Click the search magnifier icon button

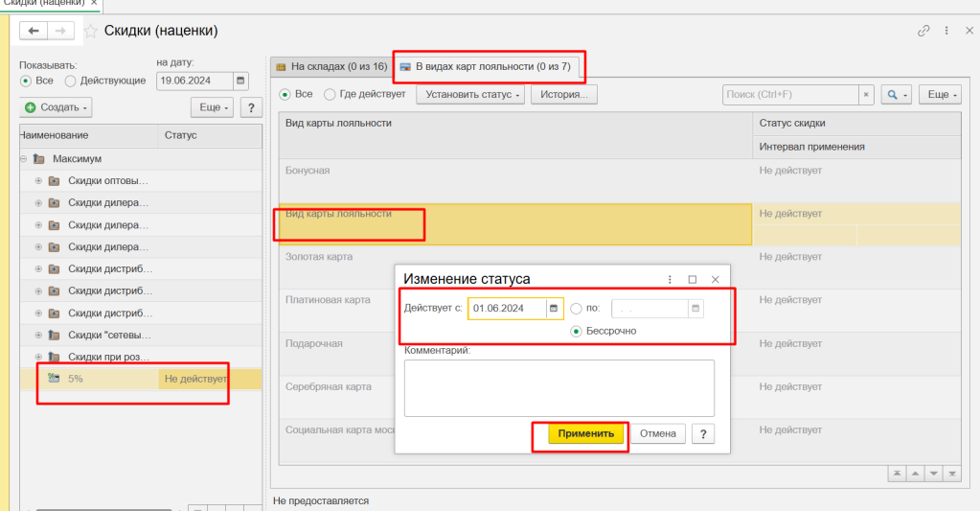892,95
